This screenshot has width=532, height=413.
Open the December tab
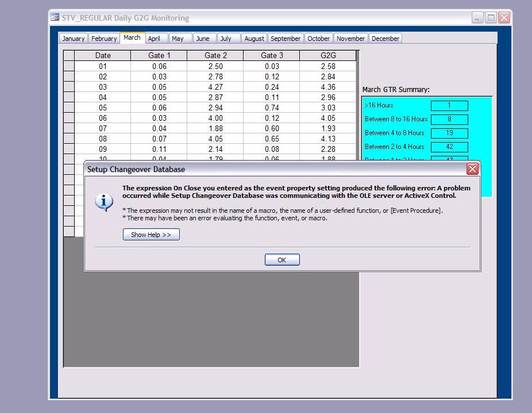click(x=385, y=39)
